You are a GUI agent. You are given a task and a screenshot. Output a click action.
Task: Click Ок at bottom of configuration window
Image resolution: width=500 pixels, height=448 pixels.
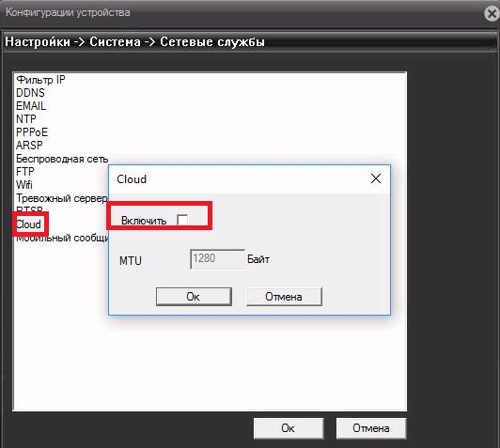pos(289,428)
